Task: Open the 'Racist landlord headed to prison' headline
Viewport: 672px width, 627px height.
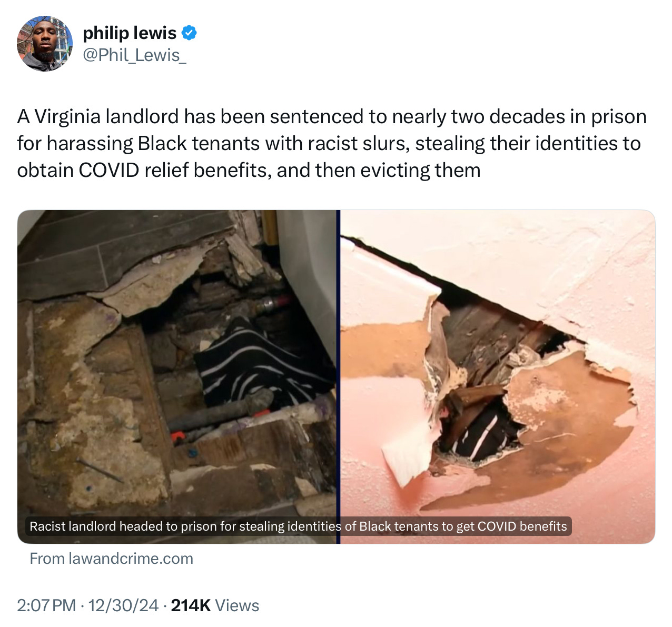Action: (x=298, y=526)
